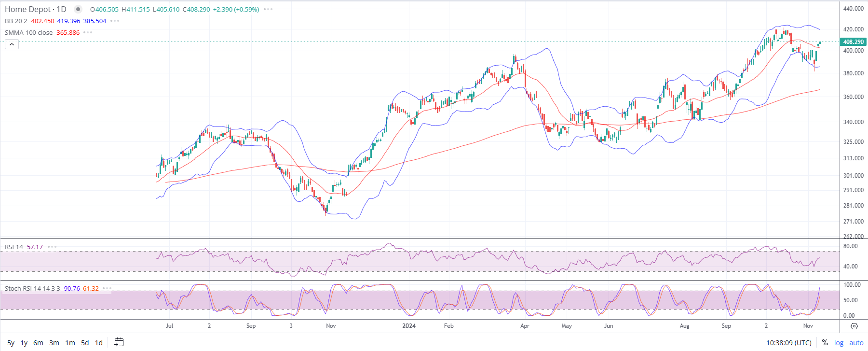868x351 pixels.
Task: Open timezone menu at 10:38:09 (UTC)
Action: pos(789,343)
